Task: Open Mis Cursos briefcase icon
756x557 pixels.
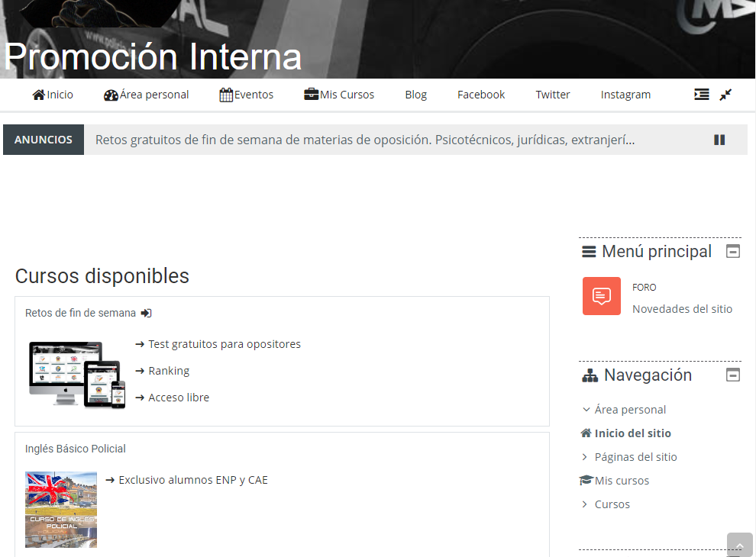Action: [x=311, y=95]
